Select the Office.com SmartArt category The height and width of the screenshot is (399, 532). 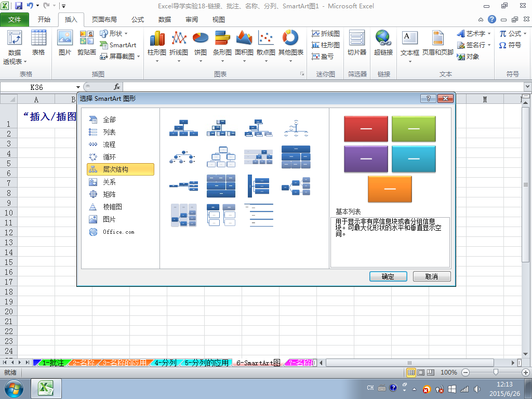pos(121,232)
